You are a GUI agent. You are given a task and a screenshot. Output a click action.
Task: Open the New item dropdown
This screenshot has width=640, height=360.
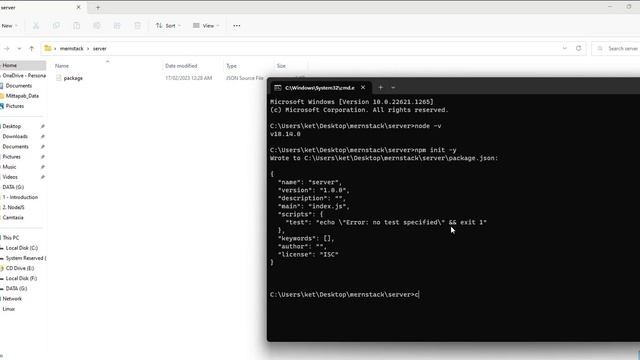click(9, 26)
